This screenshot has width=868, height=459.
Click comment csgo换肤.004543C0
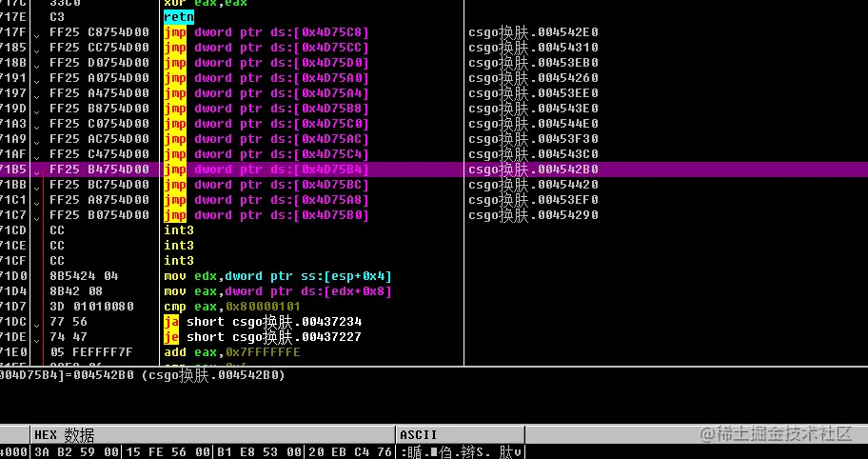tap(533, 154)
